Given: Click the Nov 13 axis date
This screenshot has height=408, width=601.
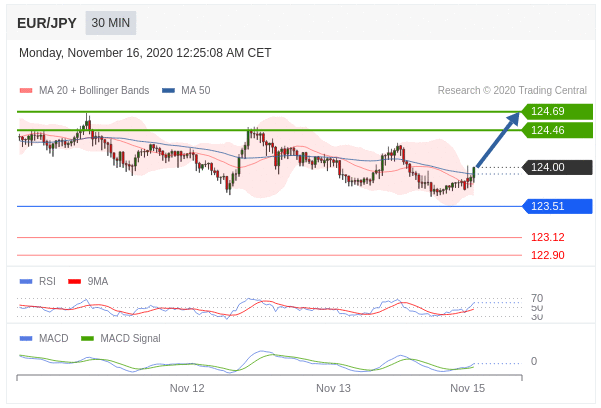Looking at the screenshot, I should tap(333, 388).
